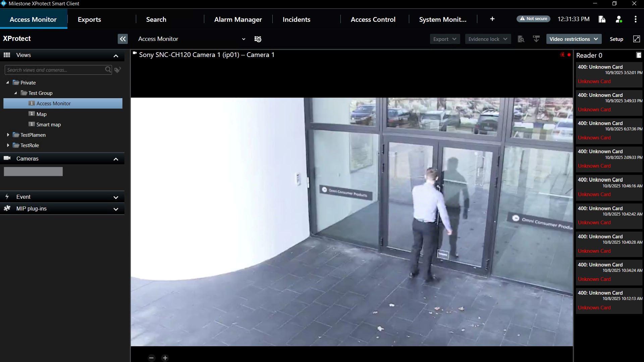Open the Access Control tab
The height and width of the screenshot is (362, 644).
click(373, 19)
